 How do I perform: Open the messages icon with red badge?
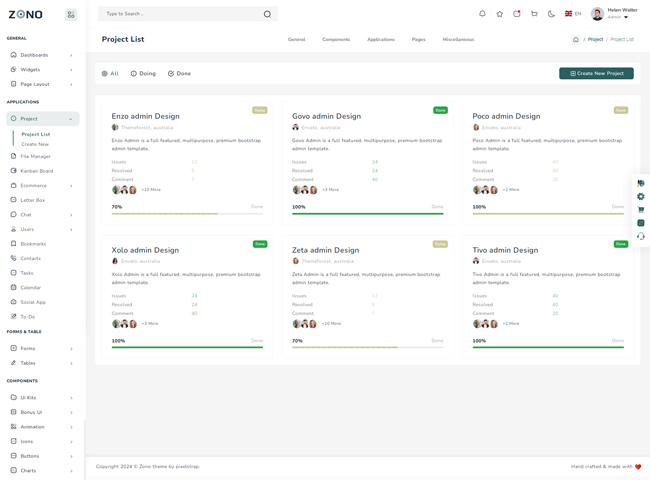(x=517, y=14)
